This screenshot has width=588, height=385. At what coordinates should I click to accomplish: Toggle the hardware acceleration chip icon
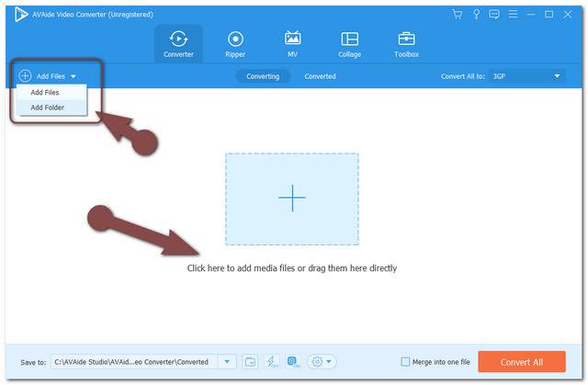[x=293, y=362]
